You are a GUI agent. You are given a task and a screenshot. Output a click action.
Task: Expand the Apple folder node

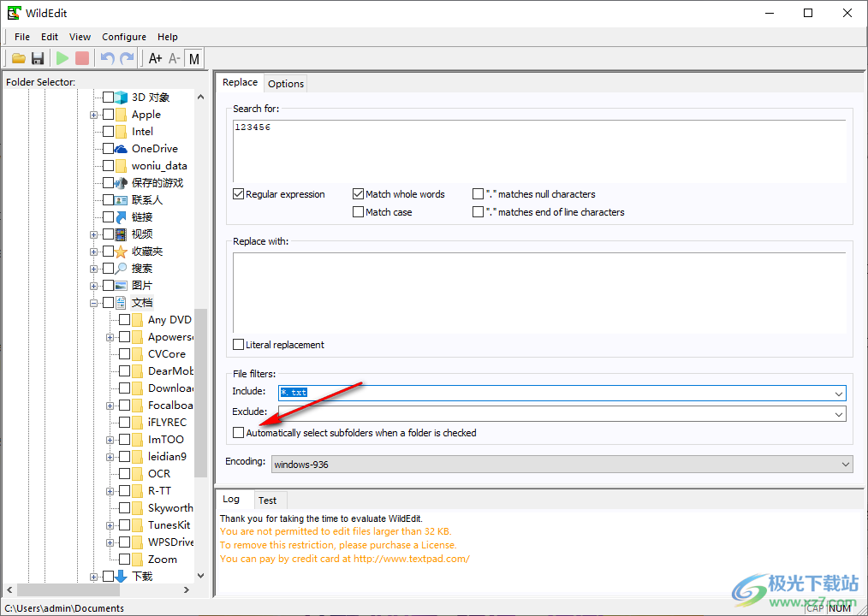click(x=93, y=115)
